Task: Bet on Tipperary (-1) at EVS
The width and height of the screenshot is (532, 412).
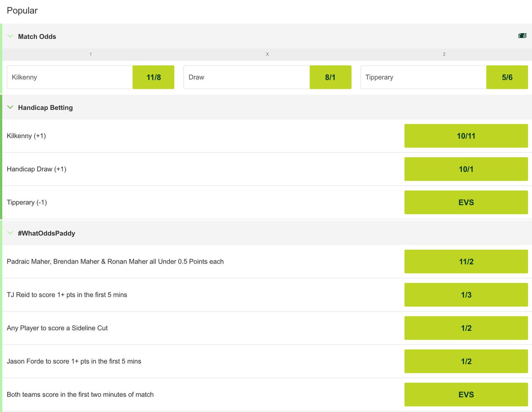Action: tap(466, 202)
